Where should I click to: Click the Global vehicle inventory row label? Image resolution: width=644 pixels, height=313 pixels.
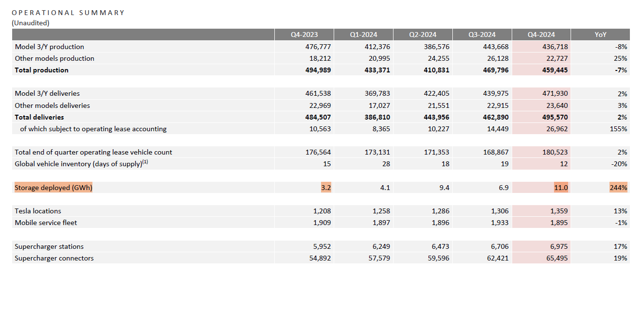pos(82,164)
